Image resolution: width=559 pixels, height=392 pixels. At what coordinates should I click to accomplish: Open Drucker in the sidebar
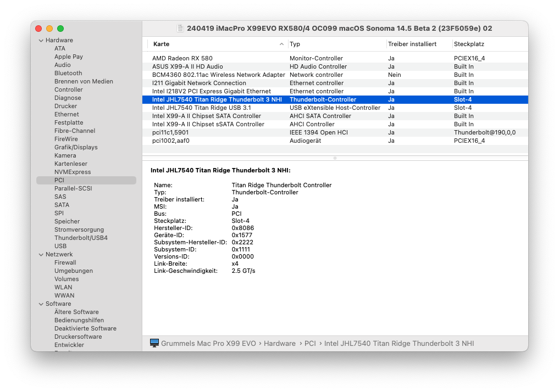tap(65, 106)
